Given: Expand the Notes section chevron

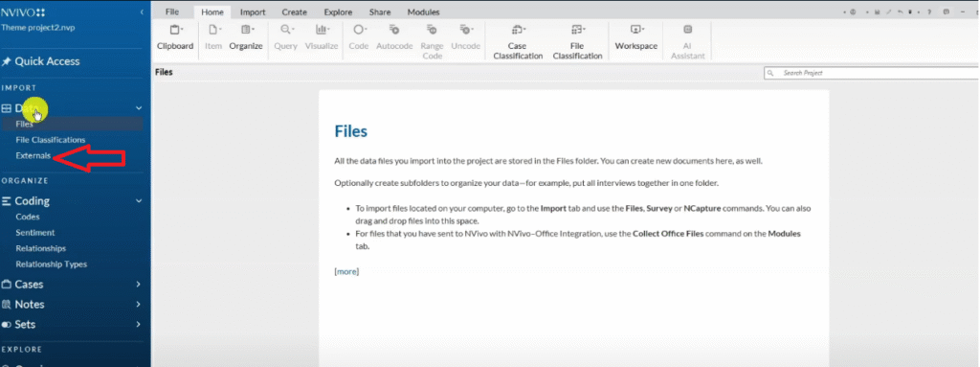Looking at the screenshot, I should [x=139, y=305].
